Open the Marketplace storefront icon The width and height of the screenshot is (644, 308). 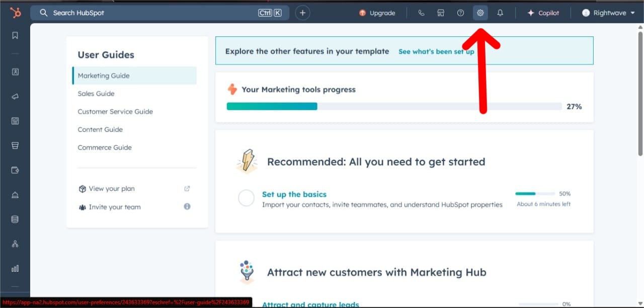[441, 13]
